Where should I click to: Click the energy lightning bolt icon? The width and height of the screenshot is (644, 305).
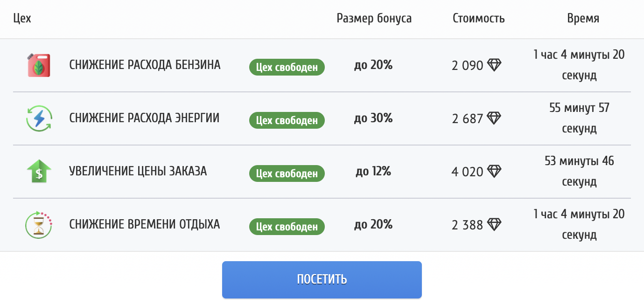(x=39, y=118)
